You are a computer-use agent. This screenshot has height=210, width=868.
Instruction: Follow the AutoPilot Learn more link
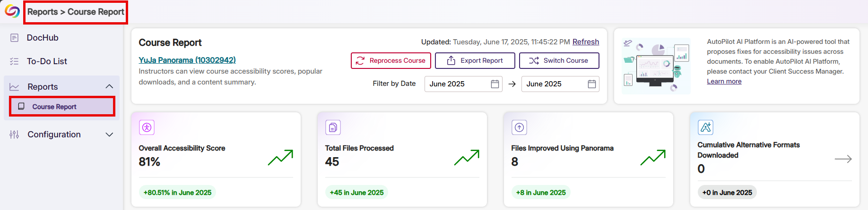click(x=724, y=81)
